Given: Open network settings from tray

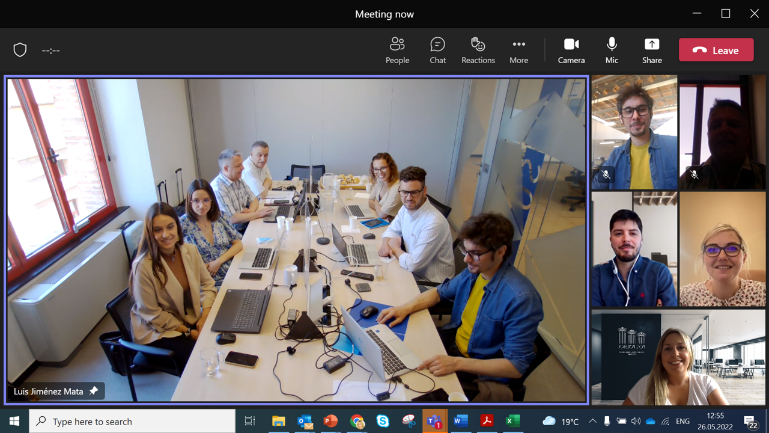Looking at the screenshot, I should click(x=665, y=421).
